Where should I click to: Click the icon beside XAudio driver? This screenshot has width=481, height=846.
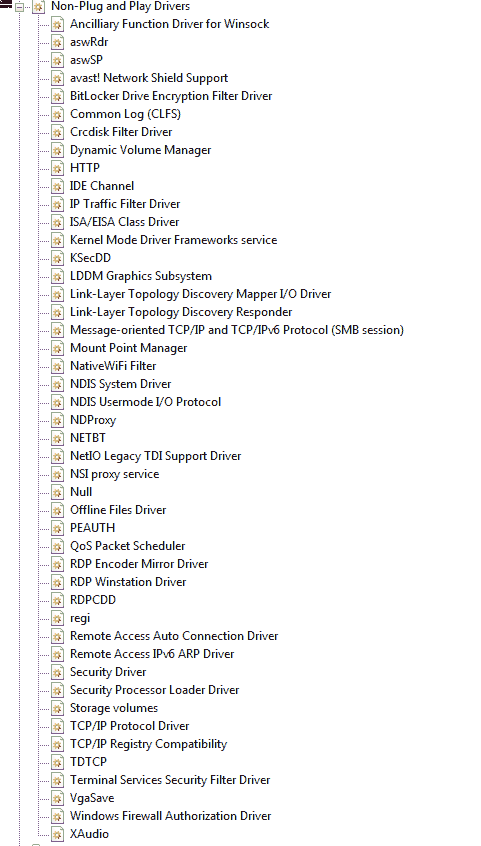tap(58, 834)
